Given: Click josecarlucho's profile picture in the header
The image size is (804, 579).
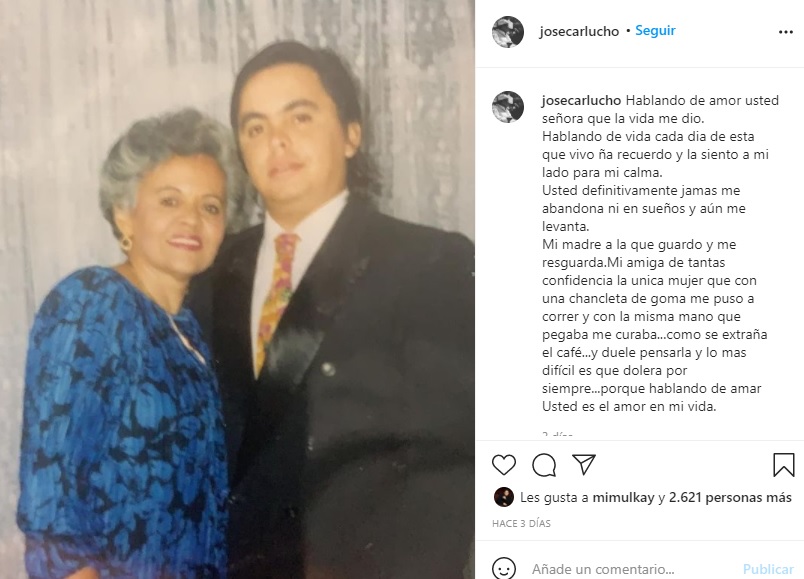Looking at the screenshot, I should tap(508, 32).
